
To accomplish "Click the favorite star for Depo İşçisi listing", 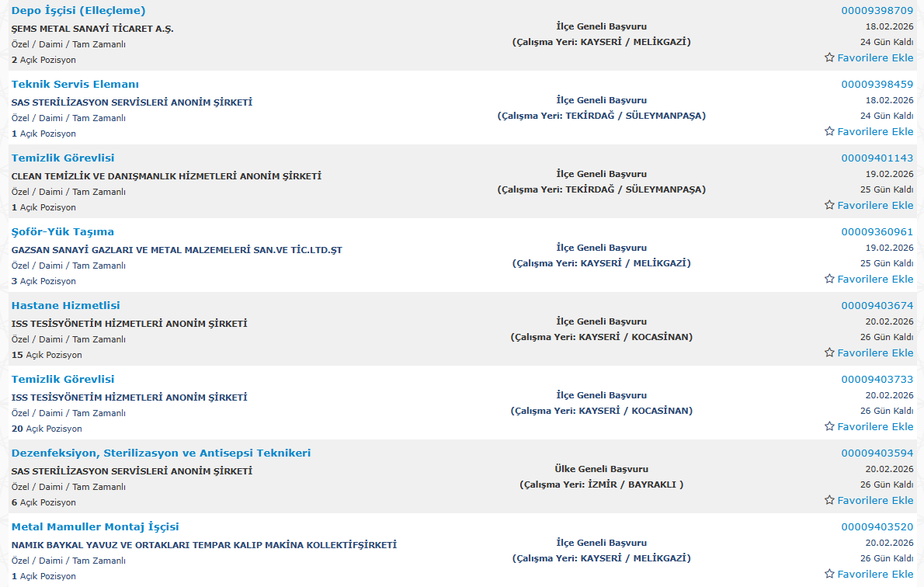I will [x=829, y=57].
